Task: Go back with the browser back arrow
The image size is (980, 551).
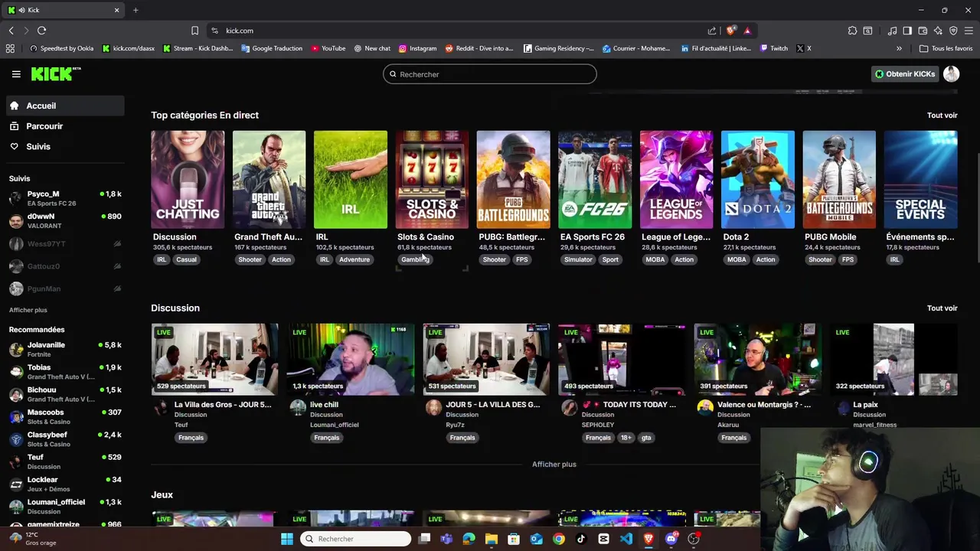Action: point(11,31)
